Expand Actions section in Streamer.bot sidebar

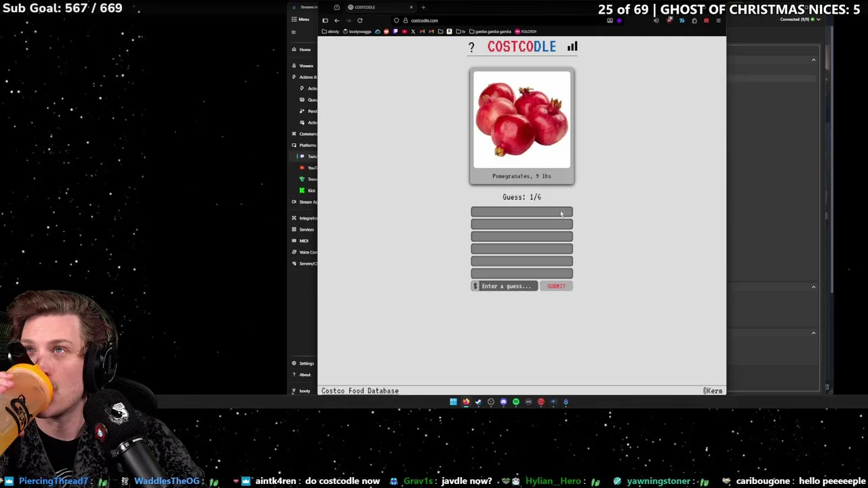[303, 77]
